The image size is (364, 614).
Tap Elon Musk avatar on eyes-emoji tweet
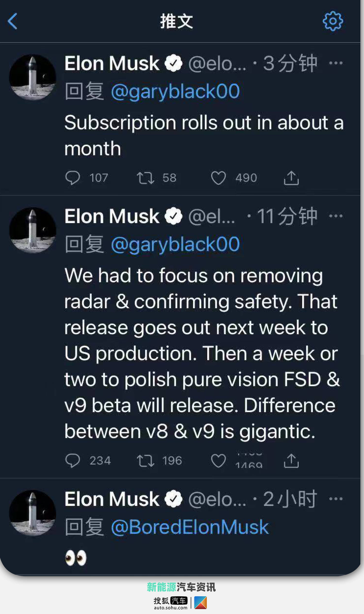[x=33, y=513]
